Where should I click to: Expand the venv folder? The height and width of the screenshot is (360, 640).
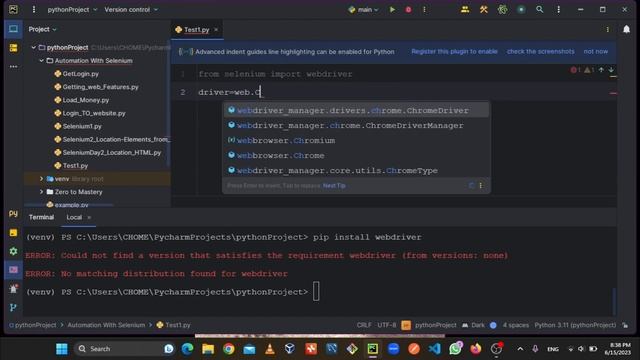(x=41, y=179)
